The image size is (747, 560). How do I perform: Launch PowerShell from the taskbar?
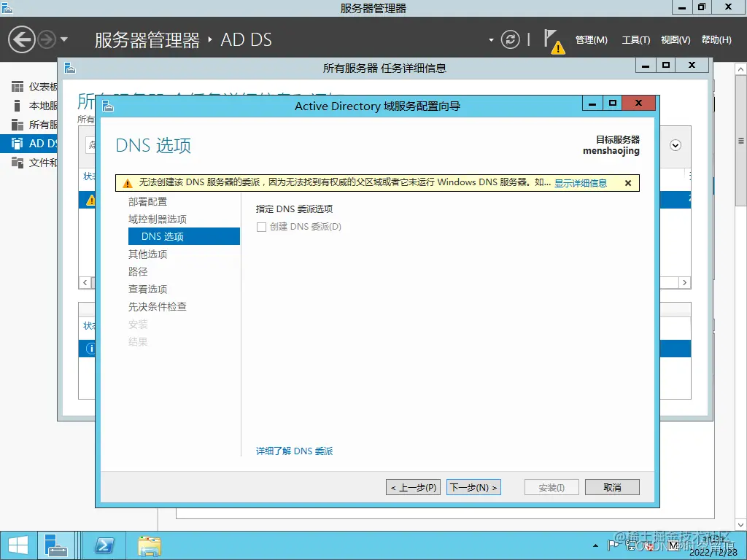[x=104, y=545]
